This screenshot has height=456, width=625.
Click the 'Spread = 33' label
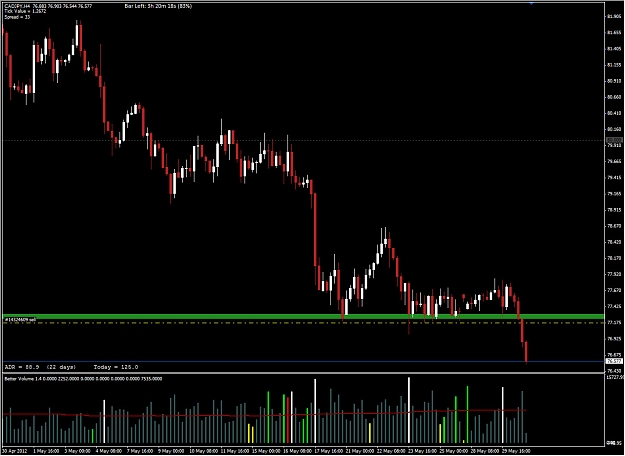click(18, 17)
